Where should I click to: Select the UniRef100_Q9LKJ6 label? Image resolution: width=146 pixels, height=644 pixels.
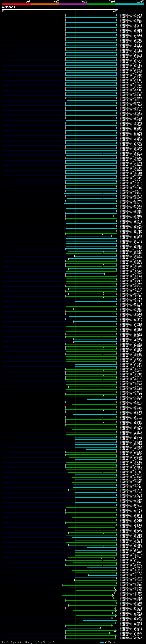tap(131, 60)
